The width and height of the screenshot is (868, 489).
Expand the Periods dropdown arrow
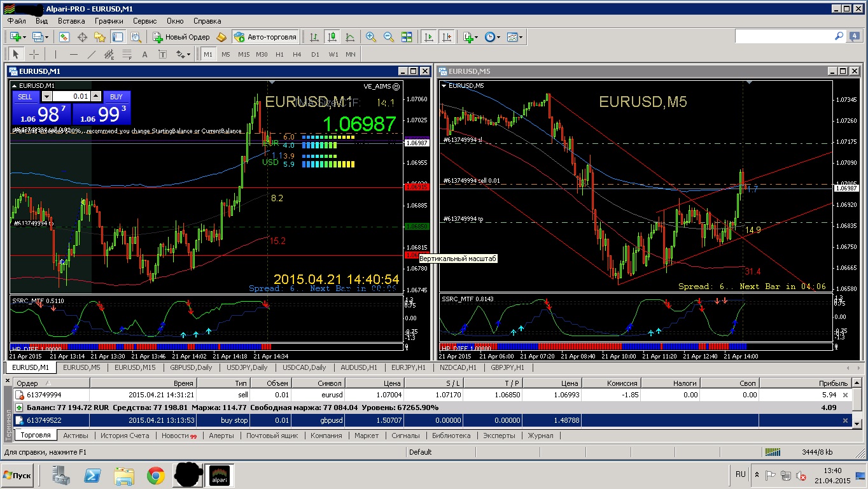click(498, 37)
